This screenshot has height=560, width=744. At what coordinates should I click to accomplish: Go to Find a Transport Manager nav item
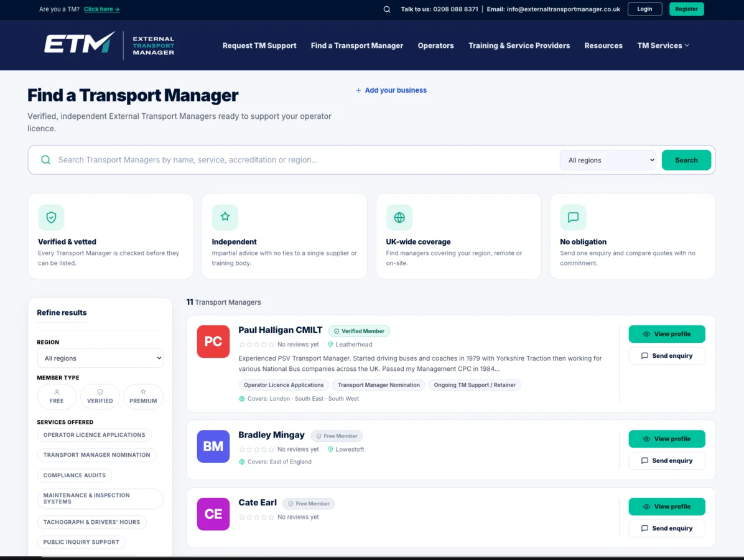point(357,45)
